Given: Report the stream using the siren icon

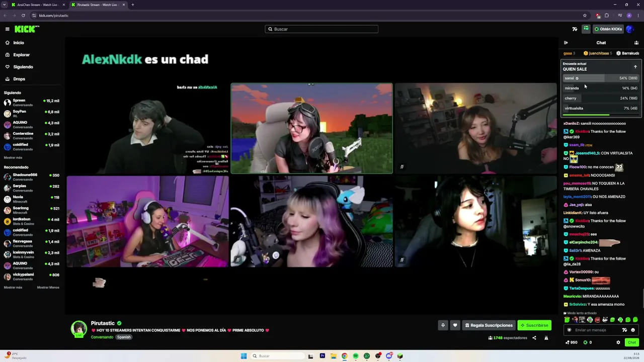Looking at the screenshot, I should click(546, 338).
